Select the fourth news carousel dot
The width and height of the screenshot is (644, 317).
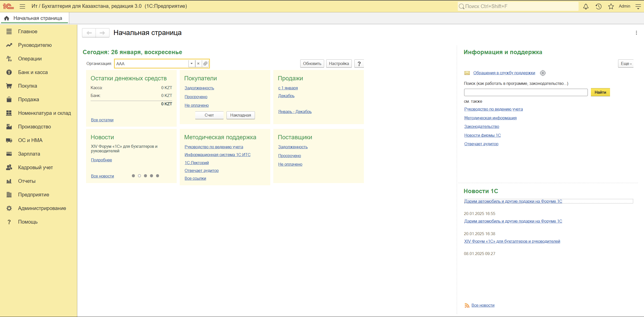[151, 176]
